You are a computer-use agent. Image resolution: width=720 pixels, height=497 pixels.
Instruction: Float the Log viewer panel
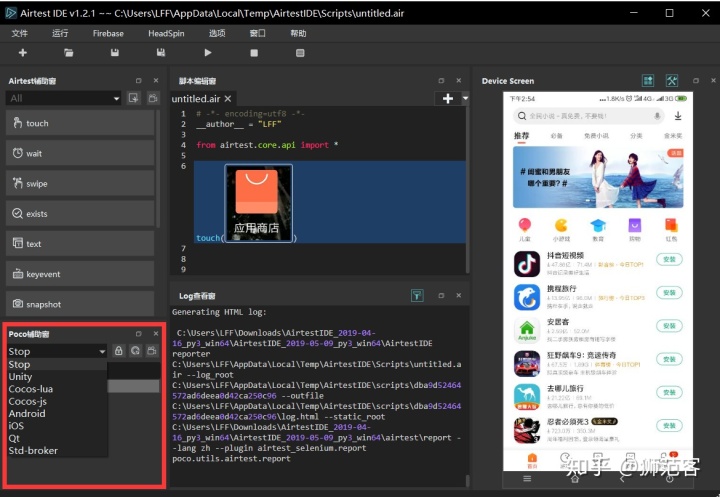click(441, 295)
